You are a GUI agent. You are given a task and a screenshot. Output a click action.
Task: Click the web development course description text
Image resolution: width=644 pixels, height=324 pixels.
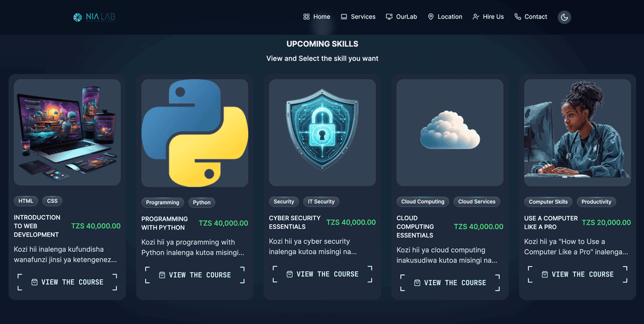click(x=66, y=255)
